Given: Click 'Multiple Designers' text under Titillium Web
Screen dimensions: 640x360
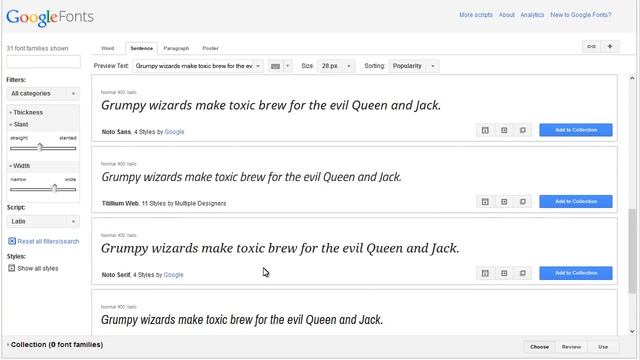Looking at the screenshot, I should pos(200,203).
